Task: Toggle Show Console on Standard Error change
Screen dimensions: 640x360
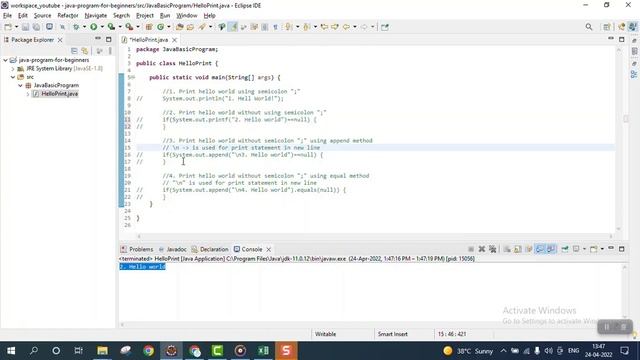Action: (x=551, y=249)
